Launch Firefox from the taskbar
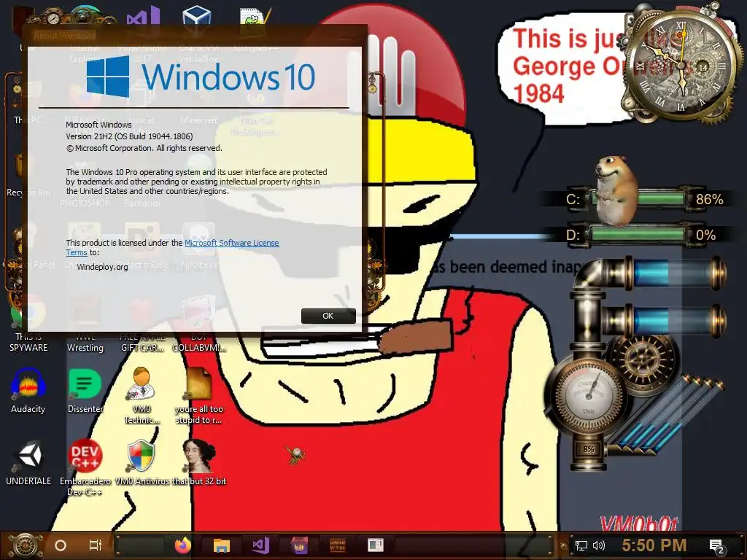The image size is (747, 560). [x=182, y=545]
